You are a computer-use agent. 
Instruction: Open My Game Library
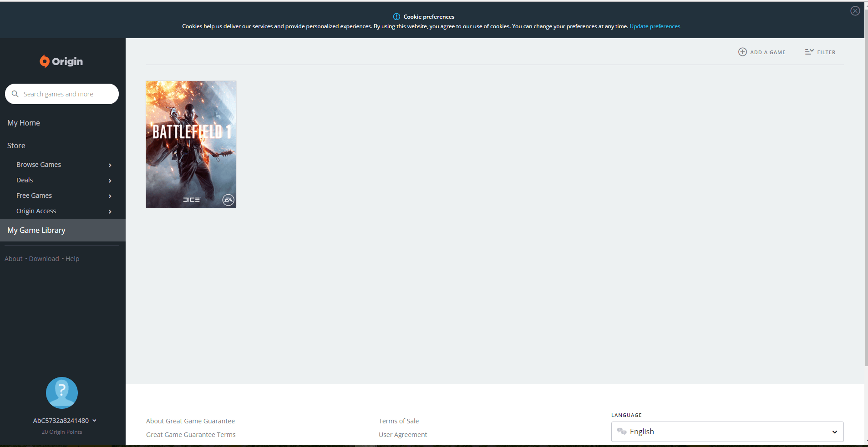coord(63,230)
